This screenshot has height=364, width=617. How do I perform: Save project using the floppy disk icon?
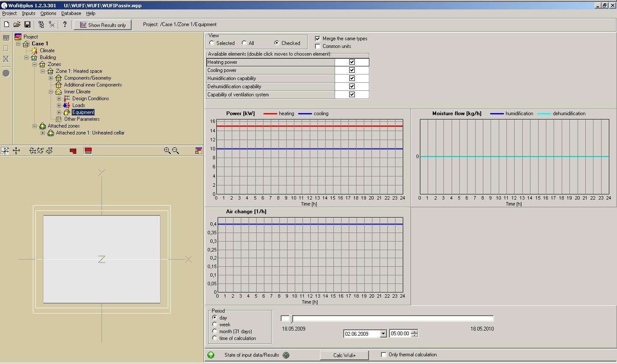(27, 24)
